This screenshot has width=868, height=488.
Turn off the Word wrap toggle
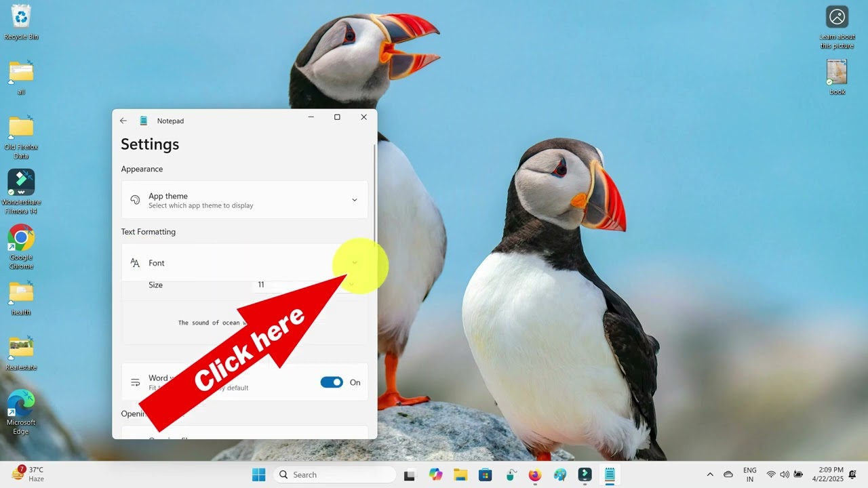[x=332, y=382]
